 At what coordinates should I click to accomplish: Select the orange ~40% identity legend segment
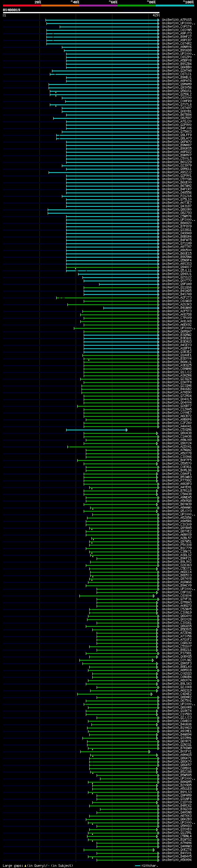[x=60, y=6]
